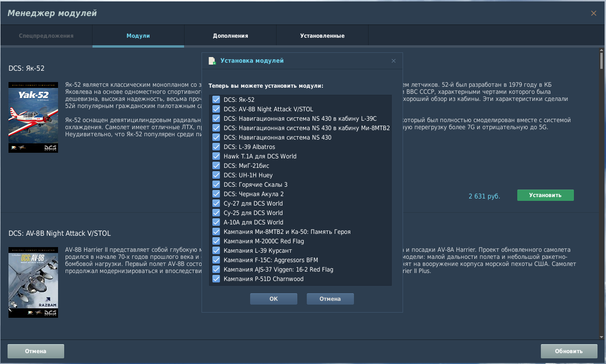Image resolution: width=606 pixels, height=364 pixels.
Task: Click the AV-8B Harrier module cover thumbnail
Action: tap(33, 282)
